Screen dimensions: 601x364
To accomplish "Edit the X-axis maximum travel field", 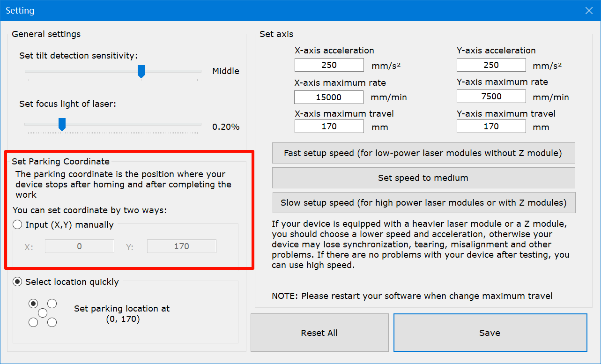I will click(329, 126).
